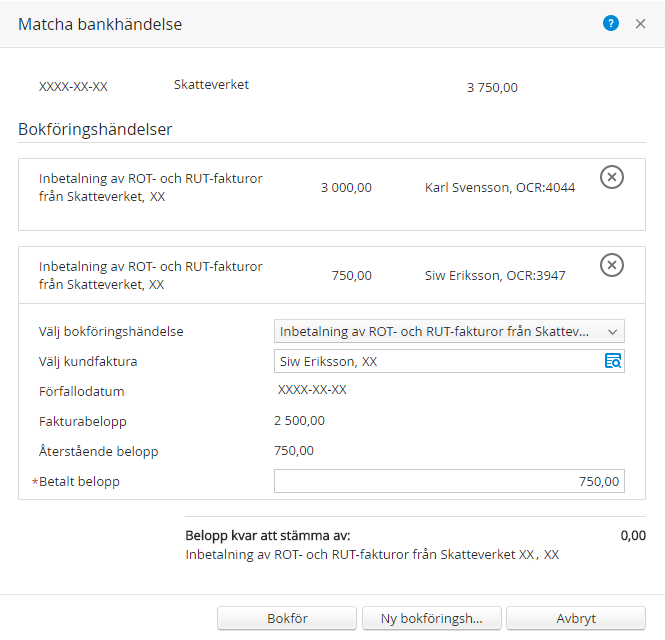The height and width of the screenshot is (640, 665).
Task: Remove the Siw Eriksson bookkeeping entry
Action: coord(611,266)
